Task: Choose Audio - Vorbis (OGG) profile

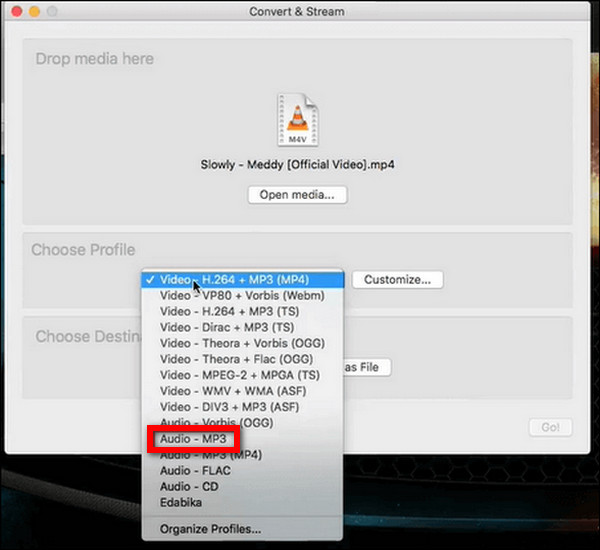Action: click(243, 423)
